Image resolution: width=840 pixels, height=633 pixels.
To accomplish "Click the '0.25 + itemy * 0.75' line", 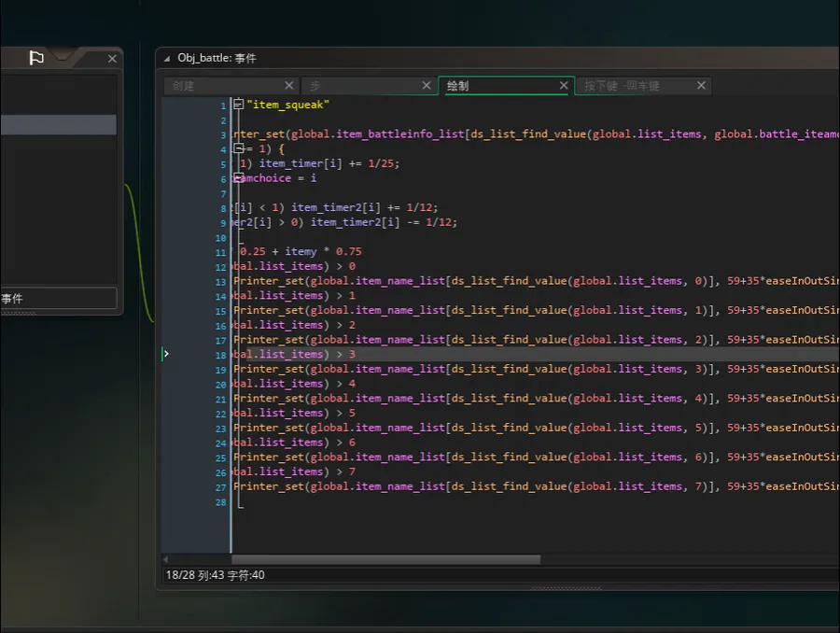I will click(301, 251).
